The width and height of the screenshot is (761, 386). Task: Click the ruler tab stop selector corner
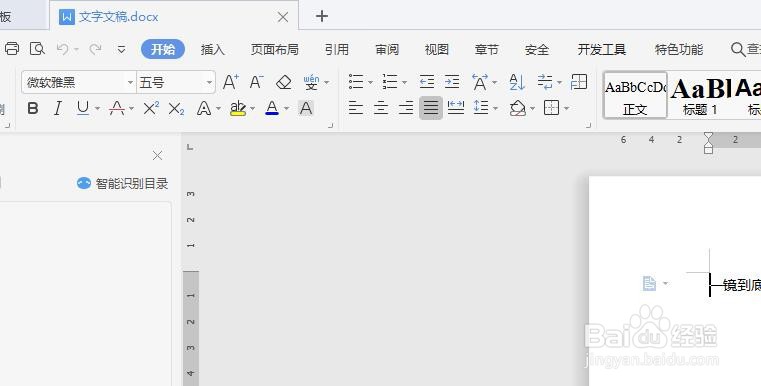tap(190, 147)
